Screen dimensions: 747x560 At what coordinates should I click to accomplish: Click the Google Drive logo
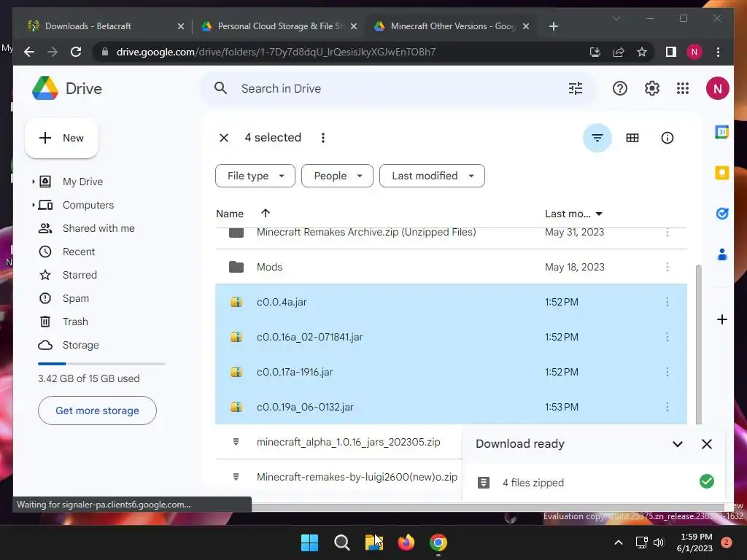(x=67, y=88)
